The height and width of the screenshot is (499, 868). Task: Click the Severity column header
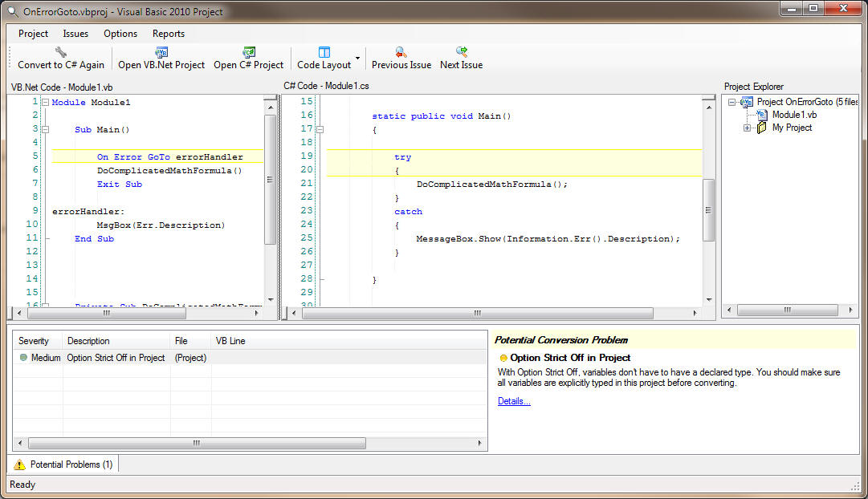click(x=34, y=341)
